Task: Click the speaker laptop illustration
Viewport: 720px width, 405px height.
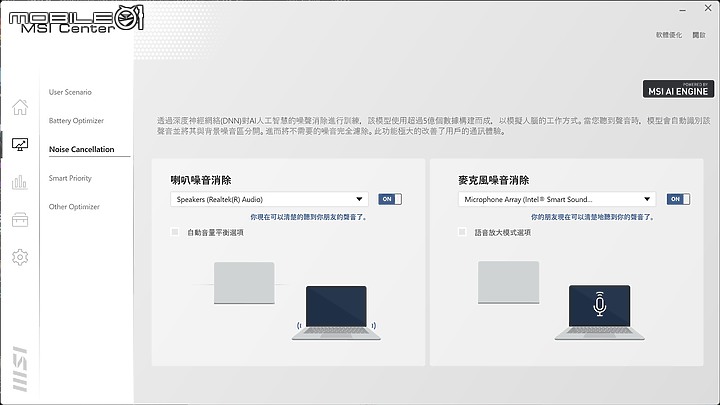Action: (336, 313)
